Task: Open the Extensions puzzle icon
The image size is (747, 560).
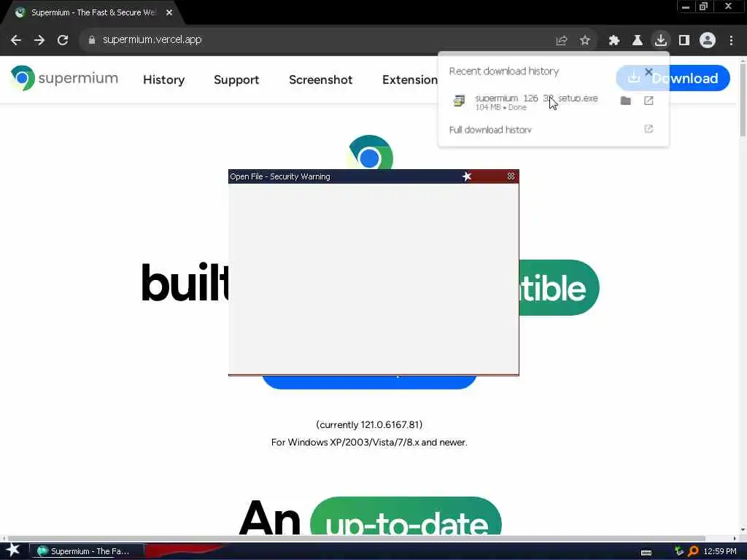Action: pos(614,40)
